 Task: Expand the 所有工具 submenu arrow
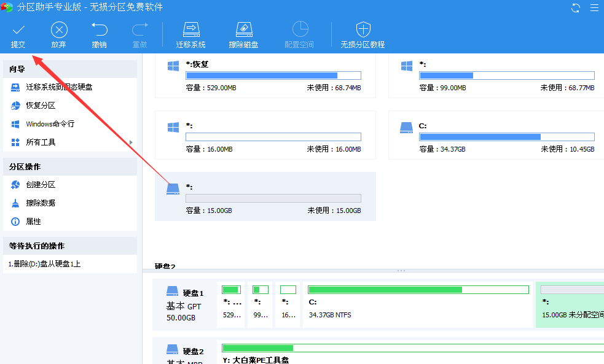pos(131,142)
